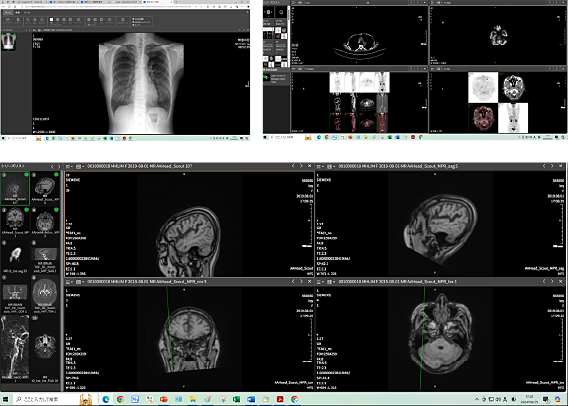Switch to the second ribbon tab in X-ray viewer
Image resolution: width=568 pixels, height=406 pixels.
pyautogui.click(x=17, y=12)
